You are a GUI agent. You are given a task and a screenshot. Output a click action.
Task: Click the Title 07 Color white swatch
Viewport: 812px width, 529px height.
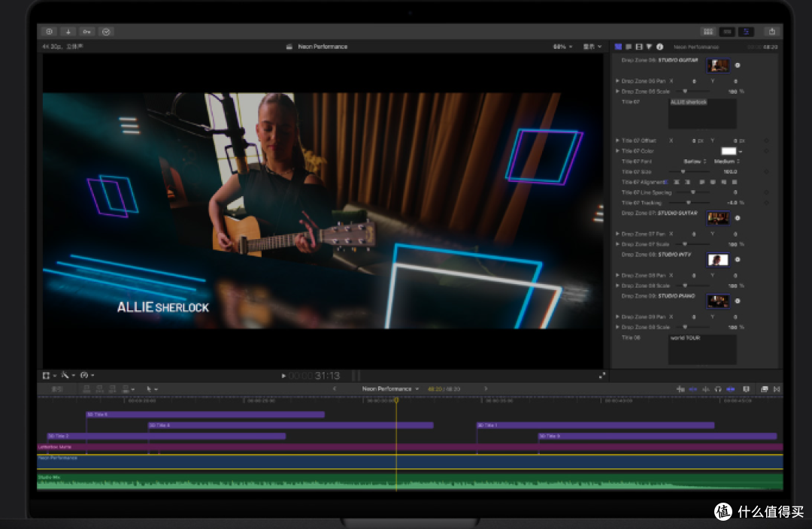tap(729, 151)
